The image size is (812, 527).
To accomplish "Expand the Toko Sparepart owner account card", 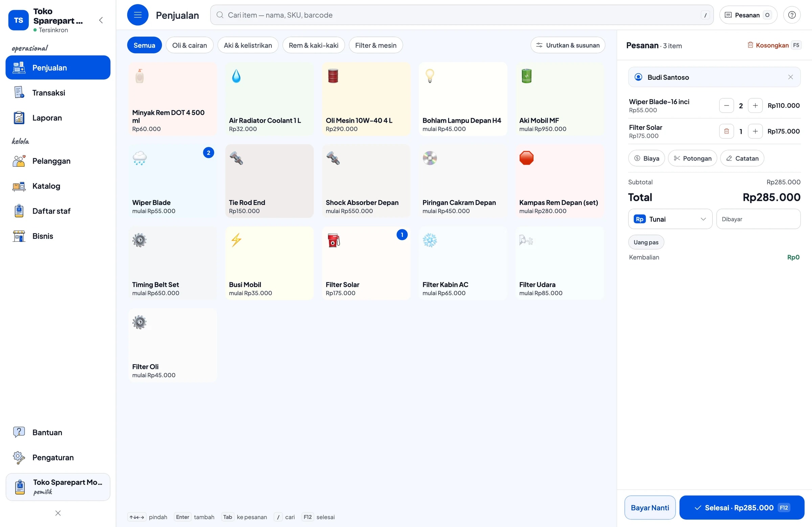I will click(58, 486).
